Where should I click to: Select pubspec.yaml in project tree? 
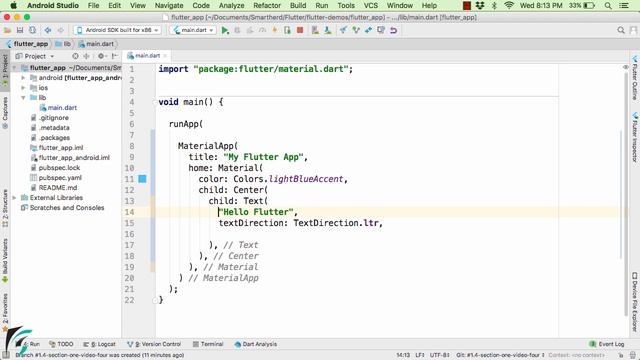(56, 178)
